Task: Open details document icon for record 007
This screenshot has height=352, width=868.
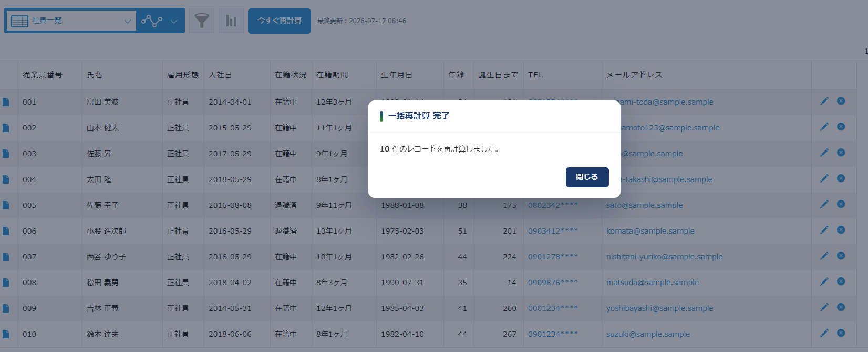Action: point(6,257)
